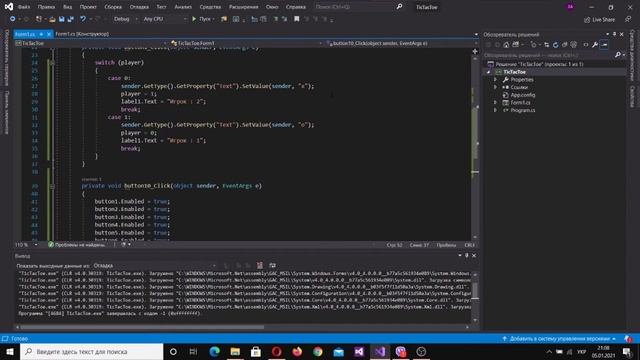Viewport: 640px width, 360px height.
Task: Toggle the Preview Selected Items icon in Solution Explorer
Action: [604, 45]
